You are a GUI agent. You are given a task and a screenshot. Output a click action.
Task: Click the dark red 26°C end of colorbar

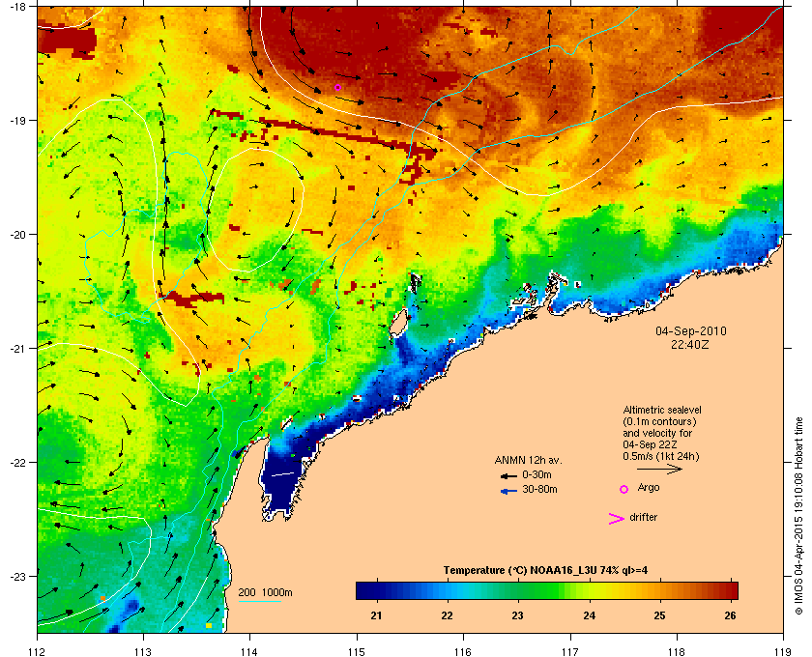(x=729, y=590)
